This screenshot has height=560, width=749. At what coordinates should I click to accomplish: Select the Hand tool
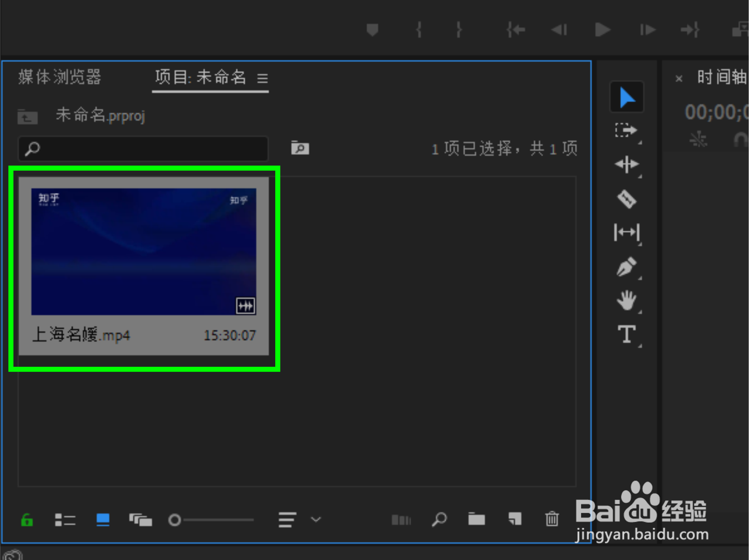[x=626, y=300]
